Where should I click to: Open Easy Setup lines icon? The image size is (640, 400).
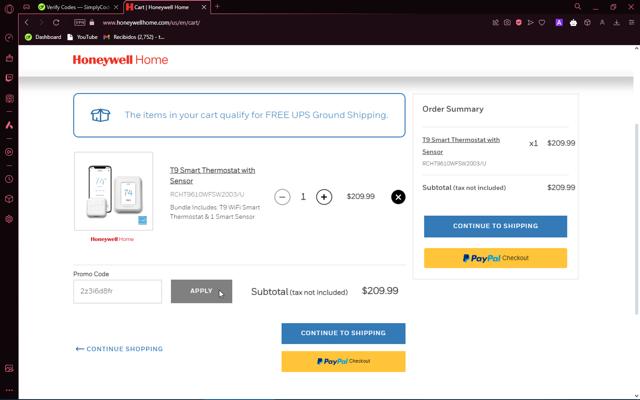631,22
